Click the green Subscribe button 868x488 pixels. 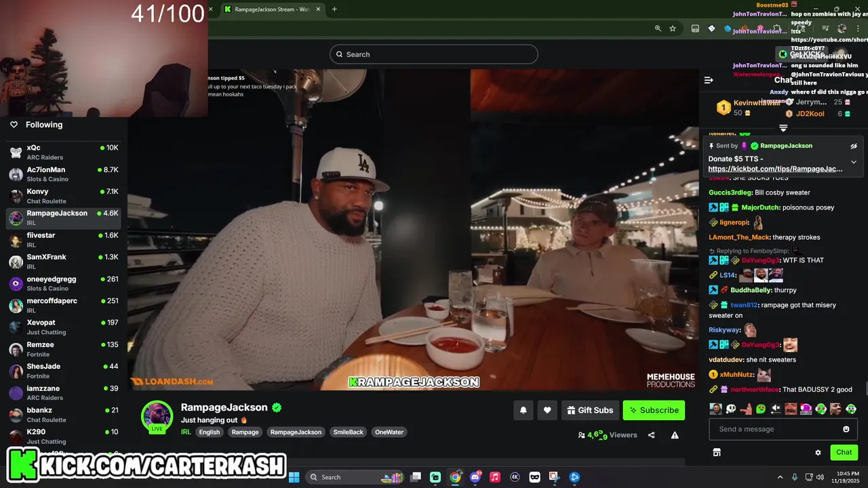654,410
